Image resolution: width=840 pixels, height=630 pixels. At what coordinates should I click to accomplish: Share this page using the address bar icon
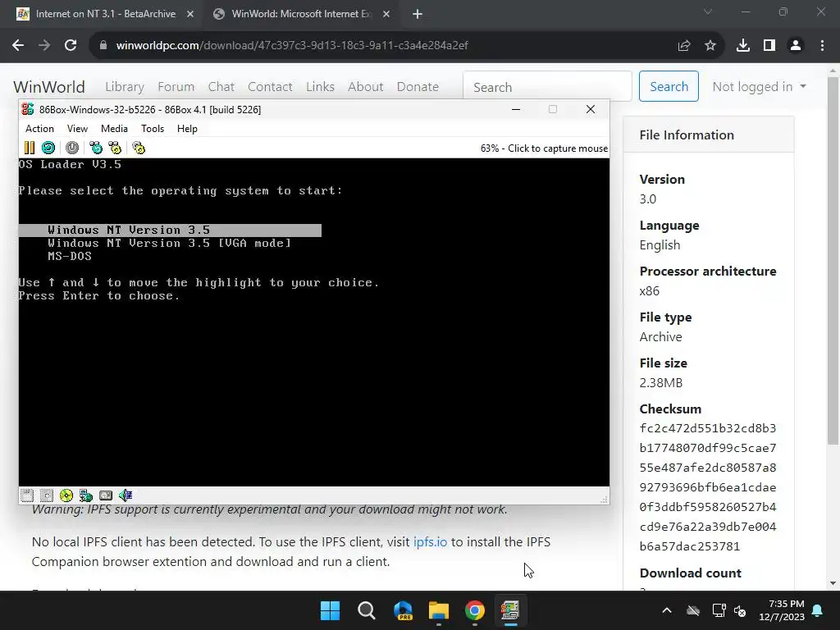(x=683, y=46)
